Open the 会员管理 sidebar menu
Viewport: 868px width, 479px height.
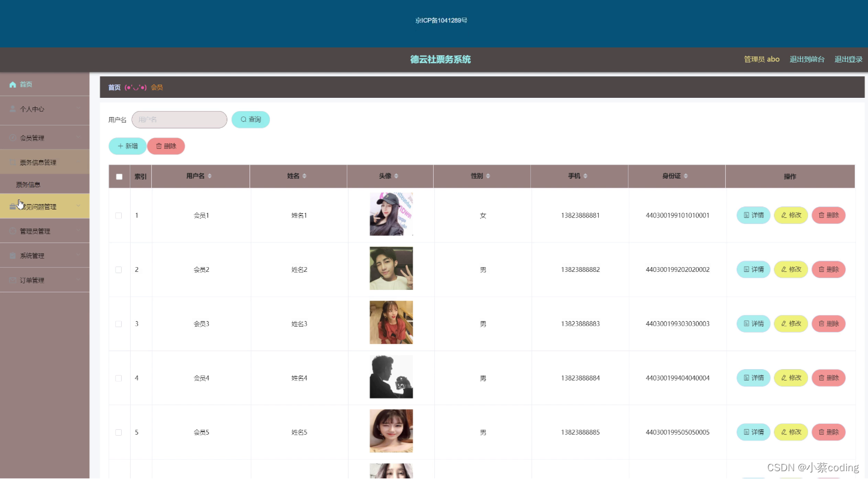point(44,138)
